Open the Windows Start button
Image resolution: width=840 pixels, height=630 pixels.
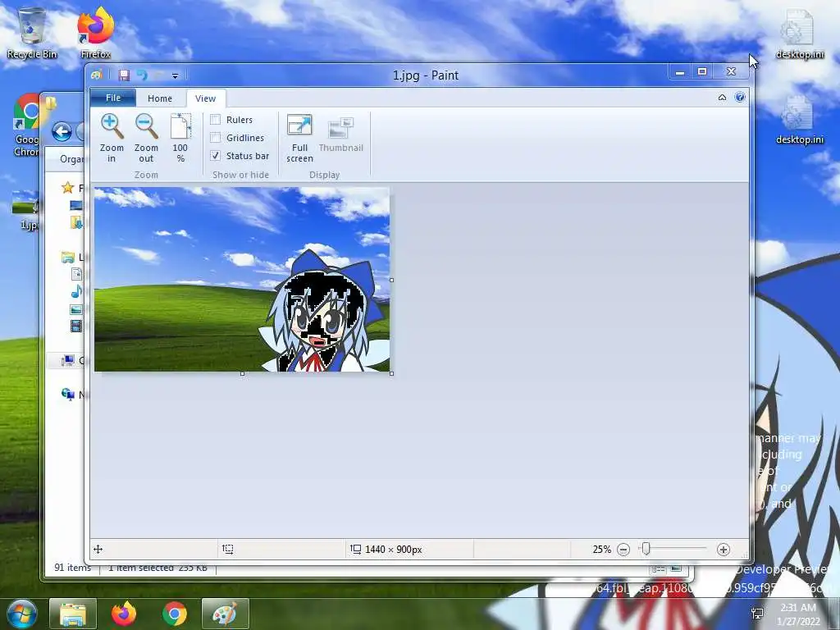point(21,614)
